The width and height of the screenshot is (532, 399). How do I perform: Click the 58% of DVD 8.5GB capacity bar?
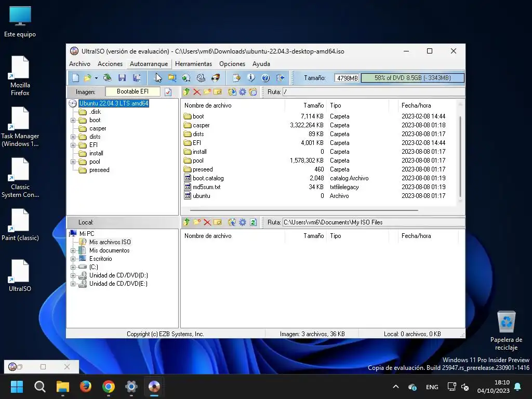tap(413, 78)
